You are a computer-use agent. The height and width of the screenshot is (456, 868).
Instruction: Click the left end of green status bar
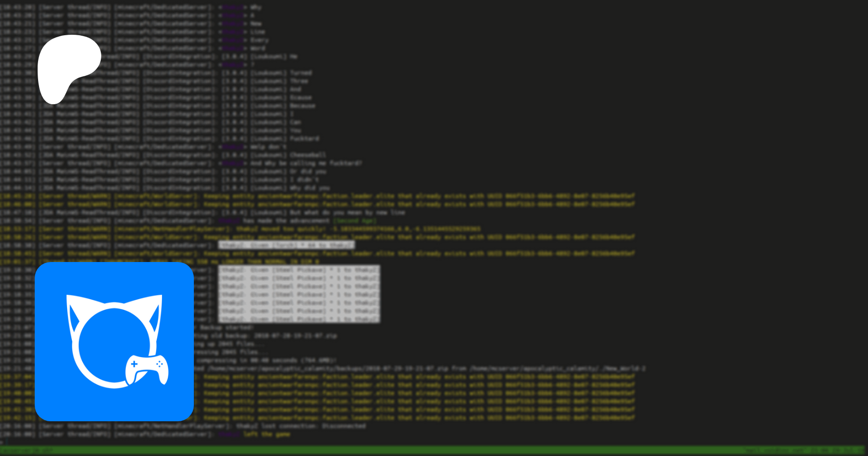[x=24, y=450]
